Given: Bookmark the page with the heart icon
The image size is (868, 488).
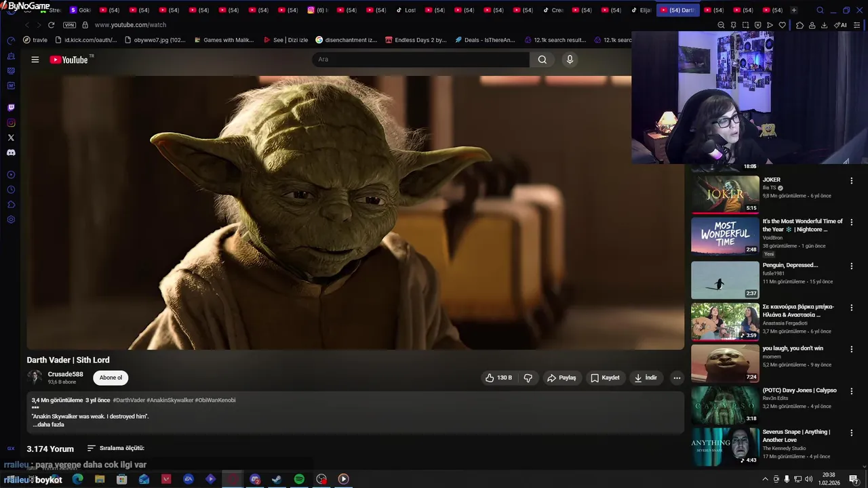Looking at the screenshot, I should 782,25.
